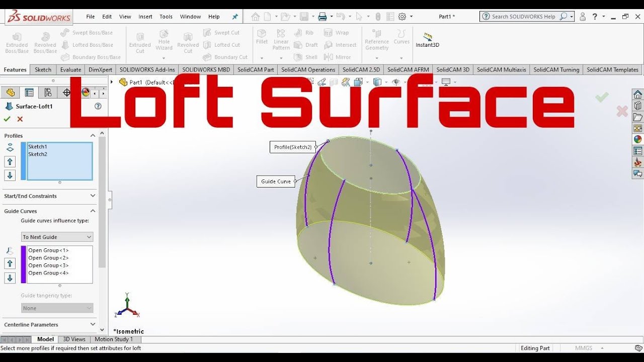Screen dimensions: 644x362
Task: Open the DimXpertManager crosshair tab
Action: click(x=66, y=93)
